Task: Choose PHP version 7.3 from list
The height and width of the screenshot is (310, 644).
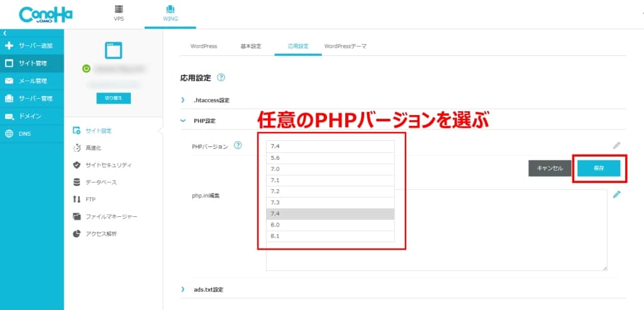Action: click(x=330, y=203)
